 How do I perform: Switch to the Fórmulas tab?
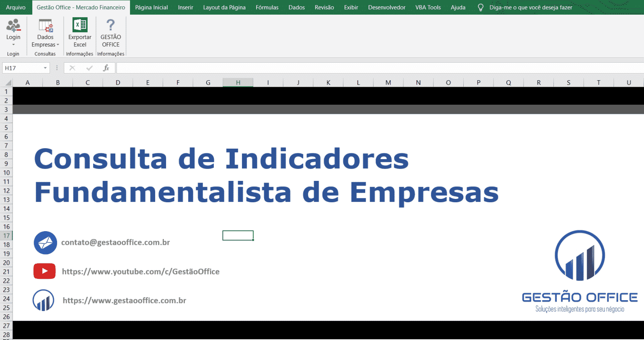point(267,8)
